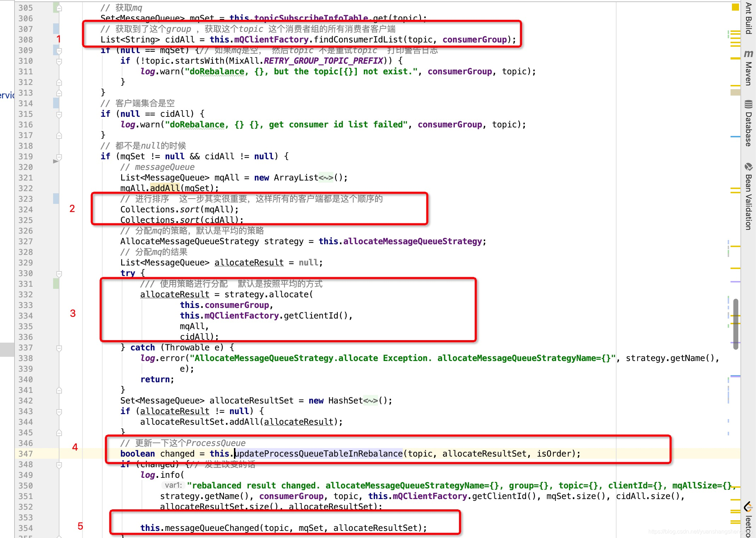Click the findConsumerIdList method name

[358, 40]
